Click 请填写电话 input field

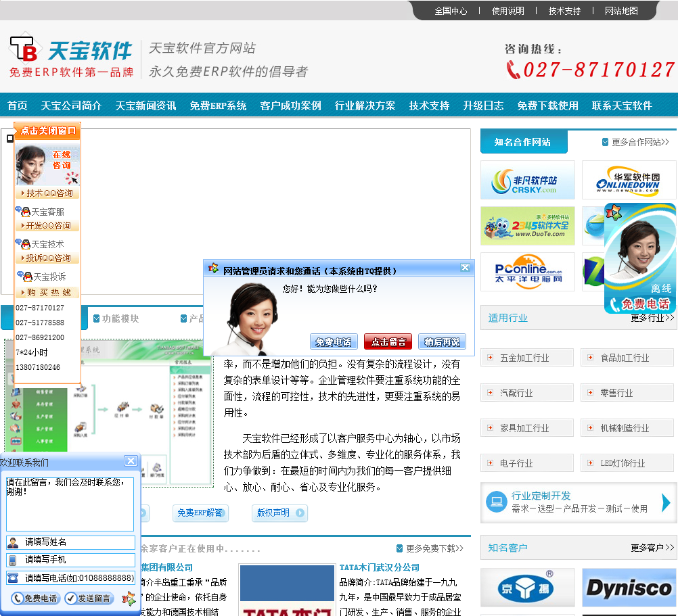71,578
